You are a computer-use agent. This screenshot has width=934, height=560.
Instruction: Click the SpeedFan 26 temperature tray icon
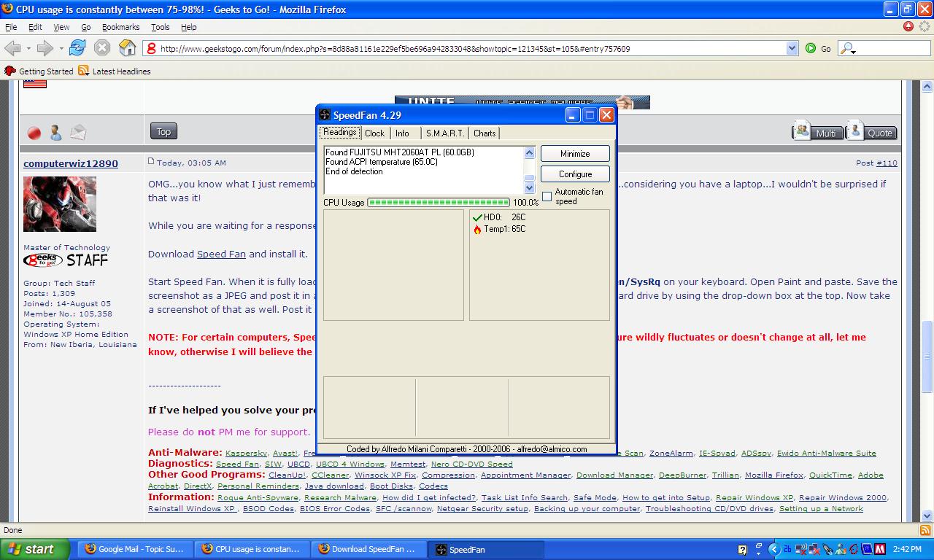(788, 549)
